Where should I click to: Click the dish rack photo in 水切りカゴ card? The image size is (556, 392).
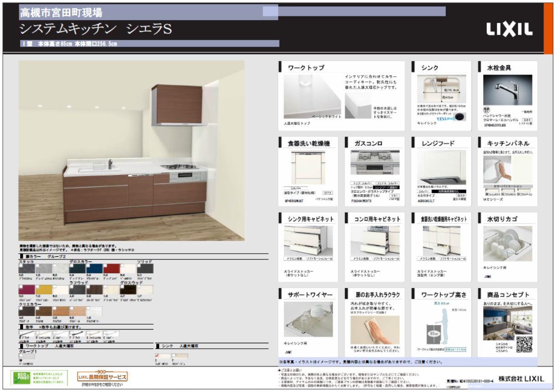pyautogui.click(x=507, y=243)
